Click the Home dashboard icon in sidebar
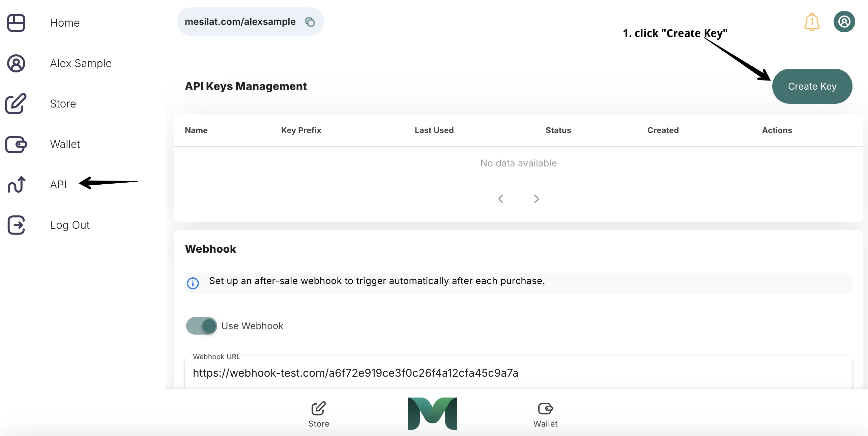Screen dimensions: 868x436 coord(16,23)
